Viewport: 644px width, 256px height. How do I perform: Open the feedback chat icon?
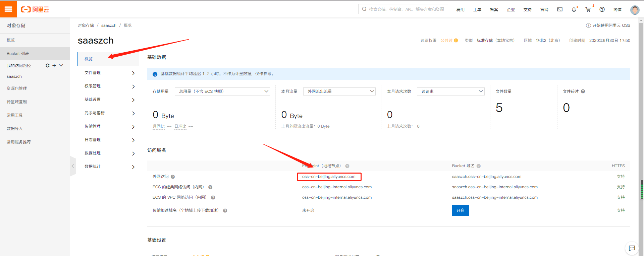pos(632,248)
